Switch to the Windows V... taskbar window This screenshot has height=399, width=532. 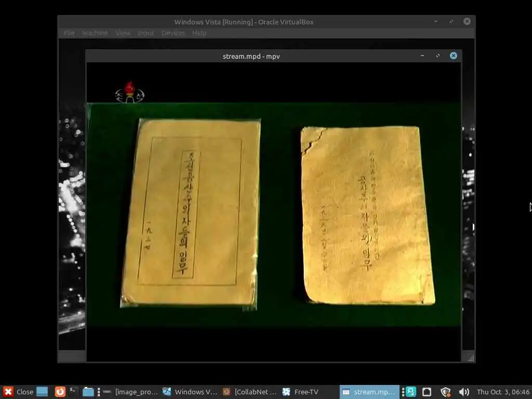coord(190,392)
